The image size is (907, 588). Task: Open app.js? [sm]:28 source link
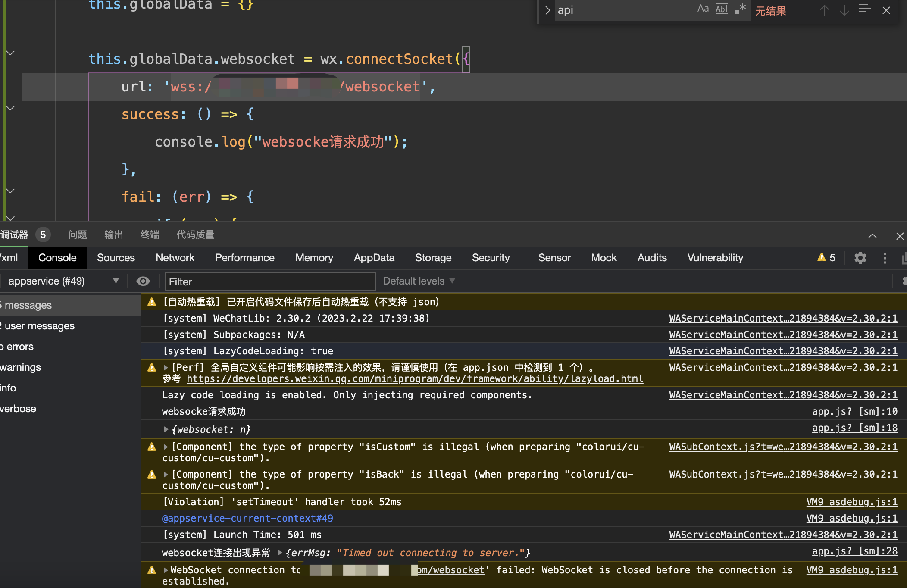854,551
